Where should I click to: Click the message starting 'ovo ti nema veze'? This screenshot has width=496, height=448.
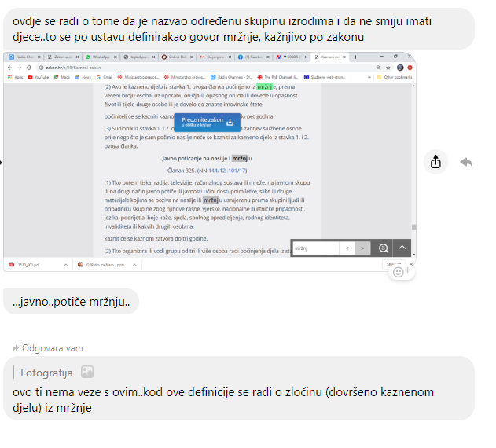tap(238, 388)
